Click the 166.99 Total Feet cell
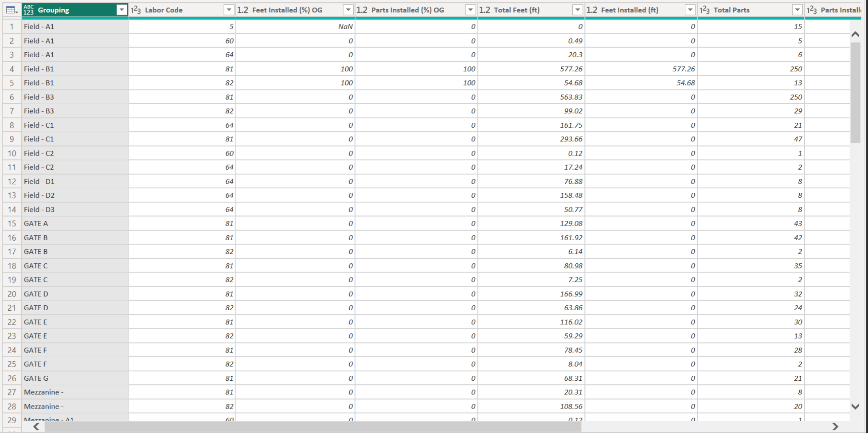Viewport: 868px width, 433px height. coord(531,294)
